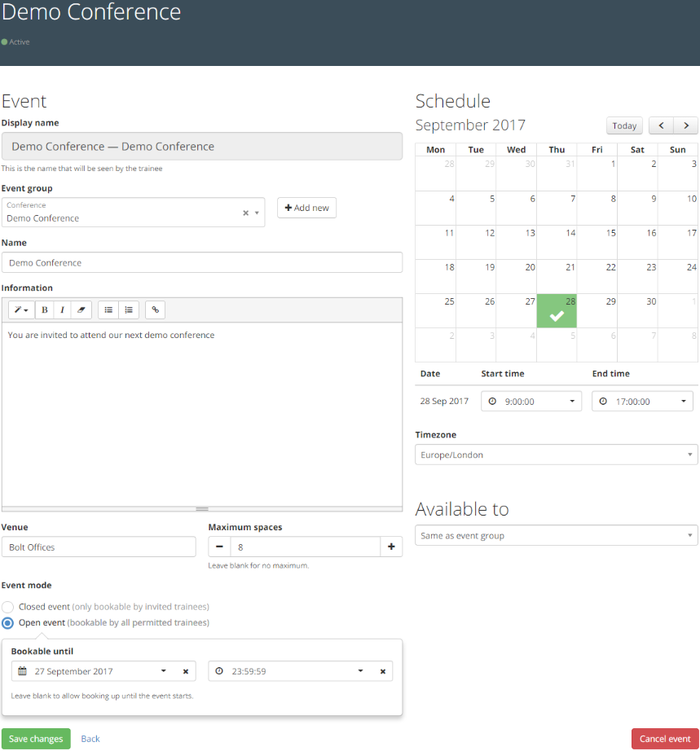
Task: Click the Display name field
Action: tap(202, 146)
